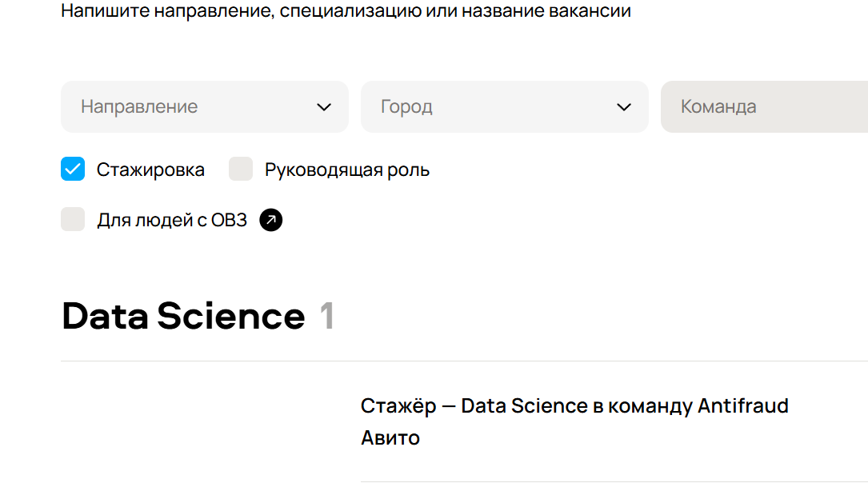Click the Команда placeholder text
This screenshot has width=868, height=503.
pyautogui.click(x=718, y=106)
